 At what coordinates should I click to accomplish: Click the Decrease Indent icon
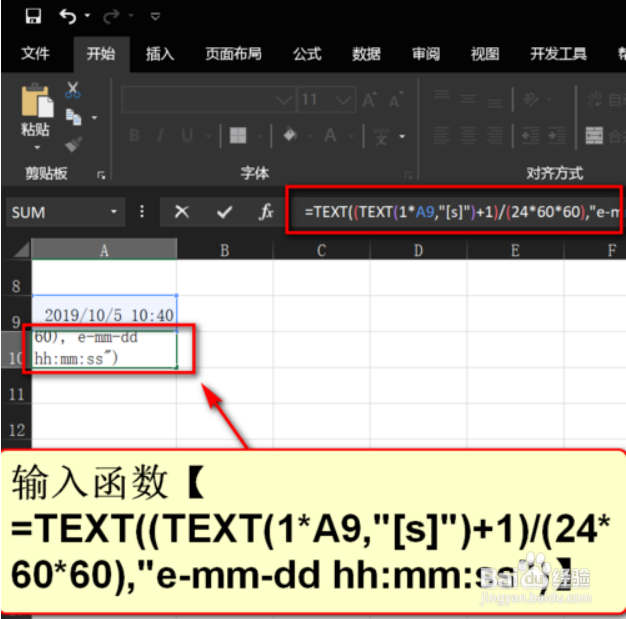pos(531,136)
